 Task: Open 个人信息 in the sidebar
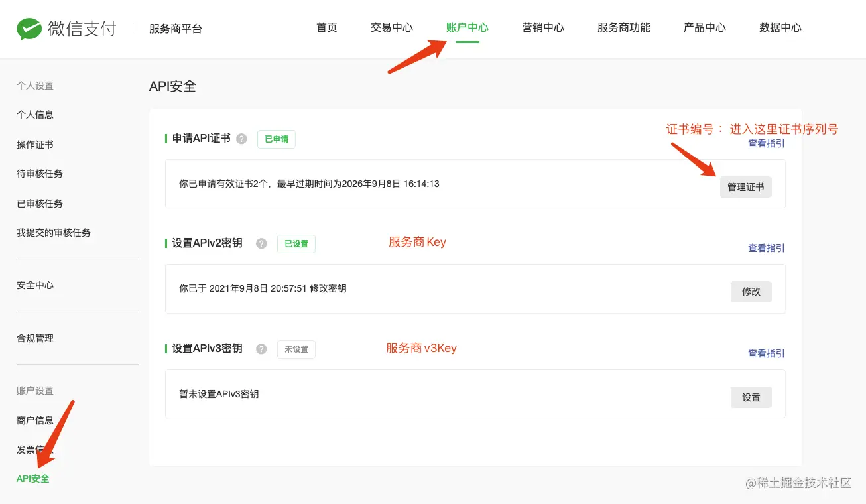tap(35, 115)
